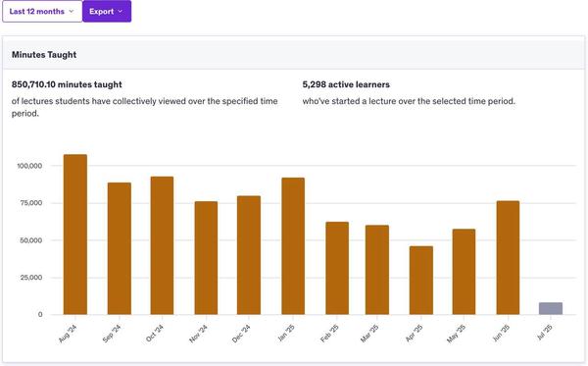This screenshot has height=366, width=588.
Task: Select the Mar '25 bar
Action: 377,270
